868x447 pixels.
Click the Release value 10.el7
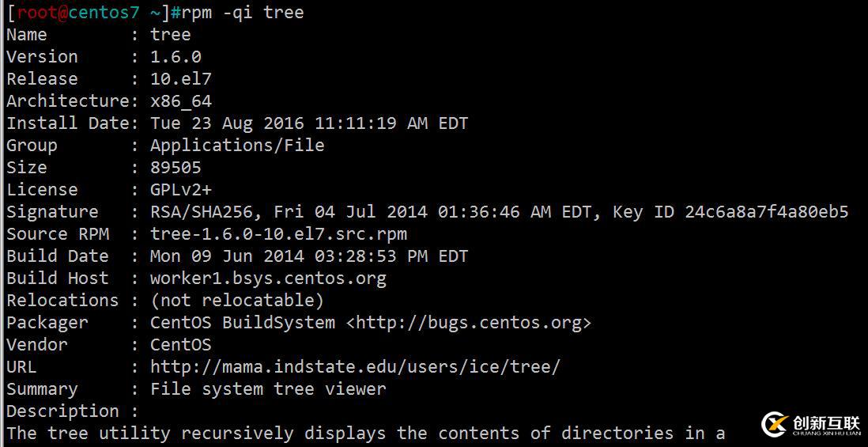click(x=181, y=78)
